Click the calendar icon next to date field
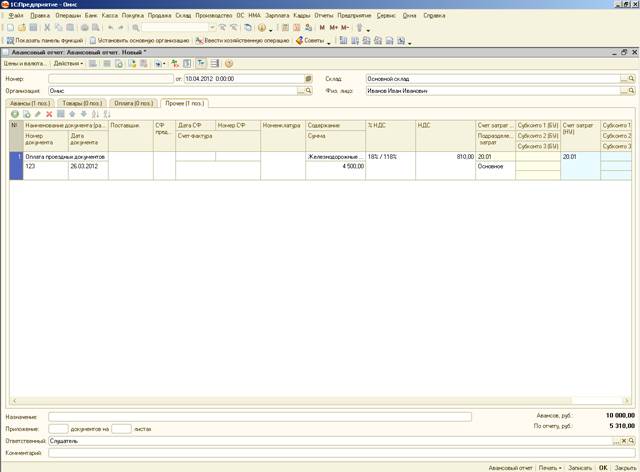The height and width of the screenshot is (472, 640). [x=308, y=77]
